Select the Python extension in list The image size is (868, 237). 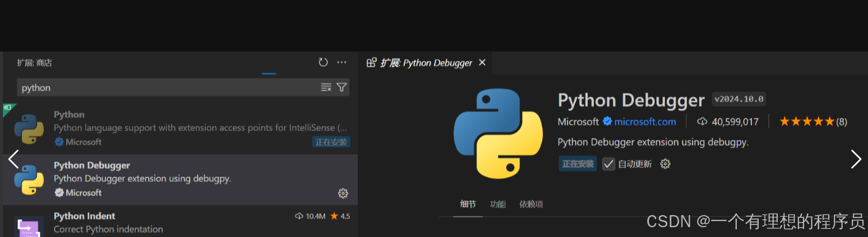(180, 129)
